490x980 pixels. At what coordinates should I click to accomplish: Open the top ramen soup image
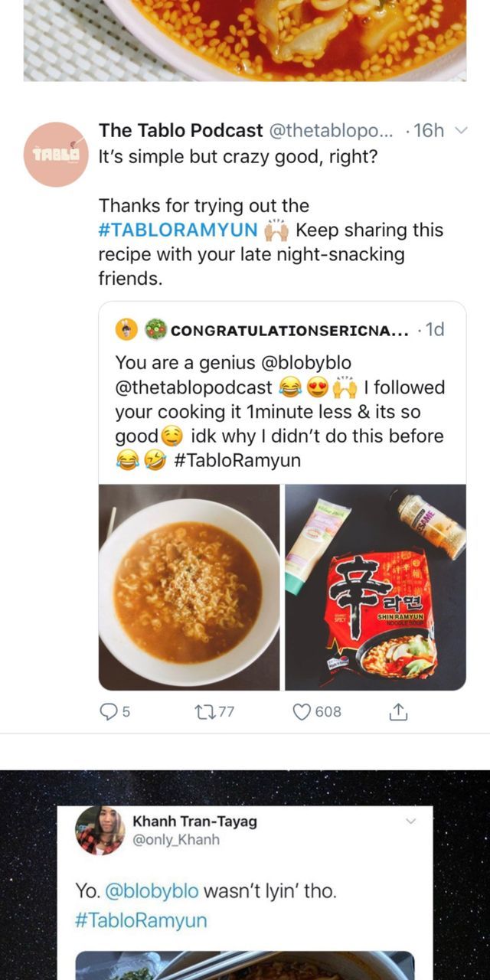pyautogui.click(x=245, y=38)
